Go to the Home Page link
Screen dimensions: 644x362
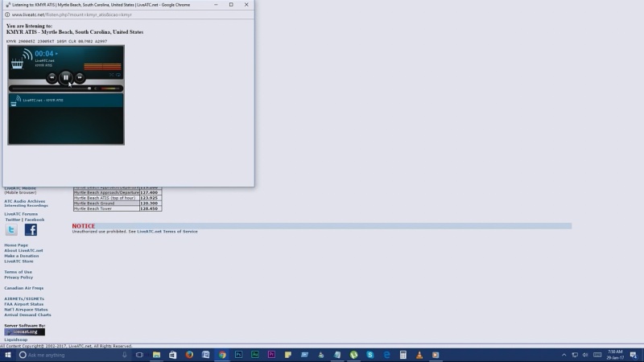16,245
